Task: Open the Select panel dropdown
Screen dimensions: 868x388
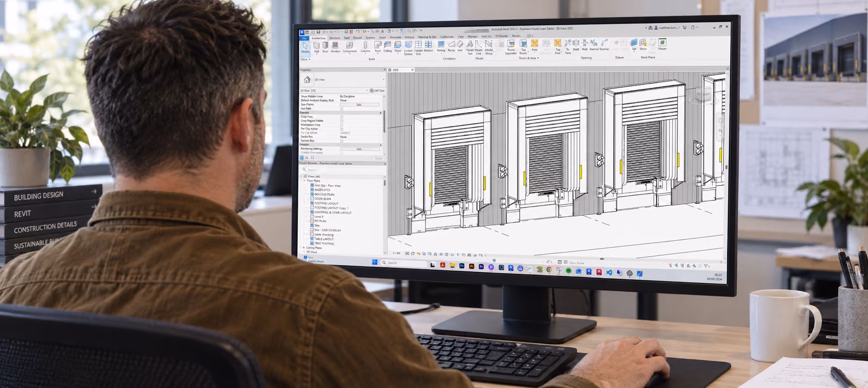Action: click(306, 59)
